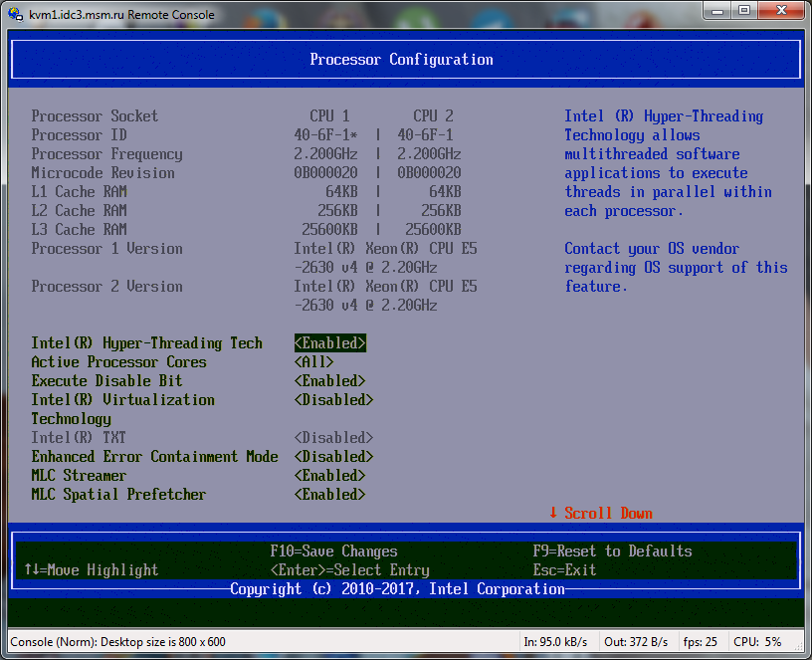The width and height of the screenshot is (812, 660).
Task: Click the Out: 372 B/s status entry
Action: (636, 642)
